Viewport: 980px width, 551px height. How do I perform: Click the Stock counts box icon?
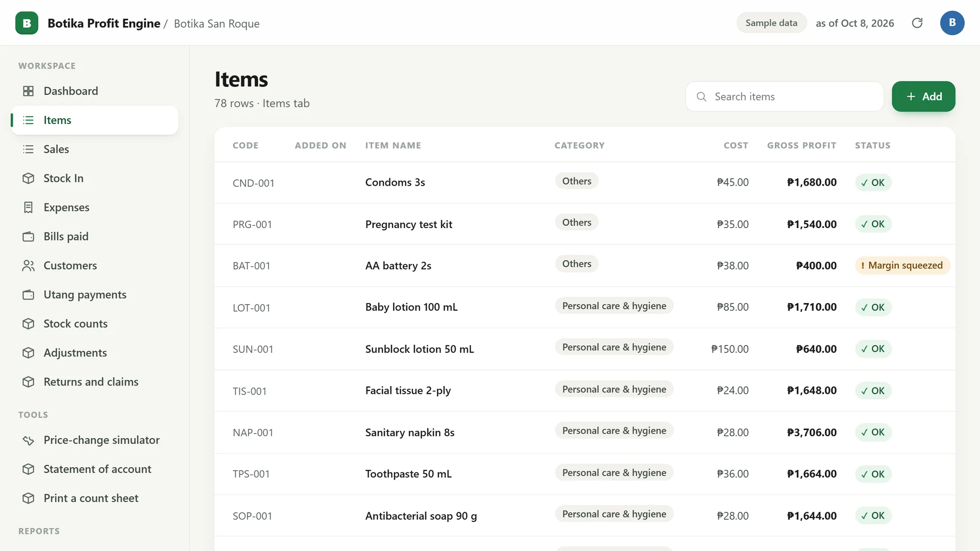29,323
